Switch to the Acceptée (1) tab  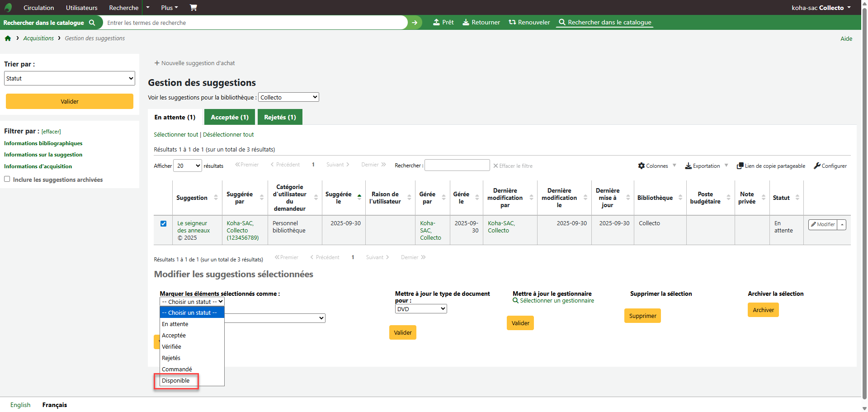pos(230,117)
